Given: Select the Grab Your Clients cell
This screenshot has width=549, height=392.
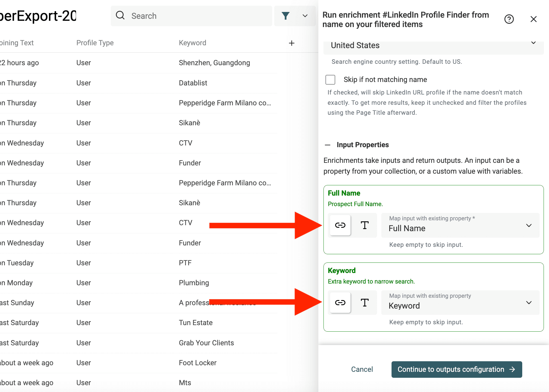Looking at the screenshot, I should [206, 343].
